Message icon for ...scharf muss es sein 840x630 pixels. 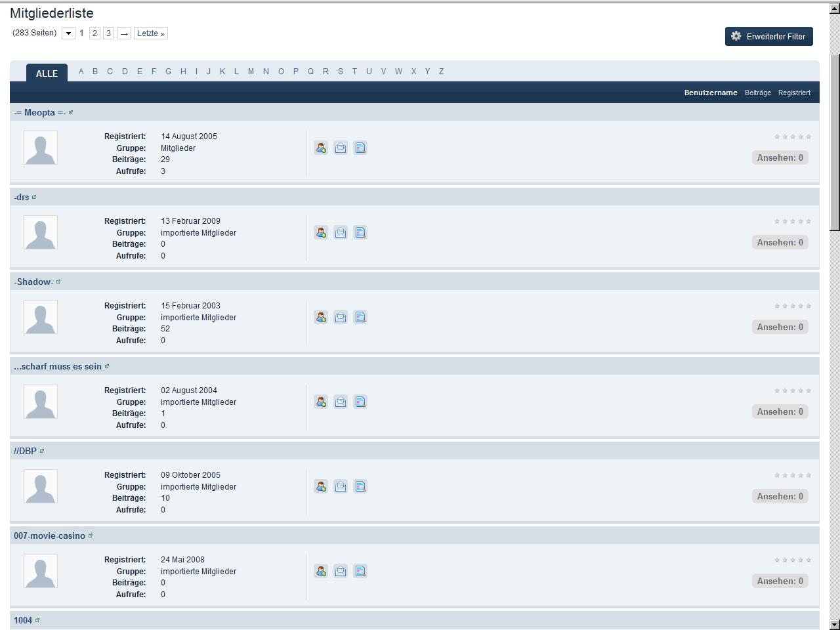pyautogui.click(x=341, y=402)
